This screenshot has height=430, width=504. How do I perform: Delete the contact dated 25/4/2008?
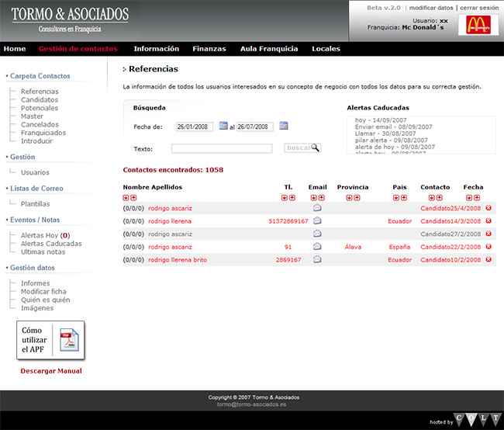coord(488,208)
